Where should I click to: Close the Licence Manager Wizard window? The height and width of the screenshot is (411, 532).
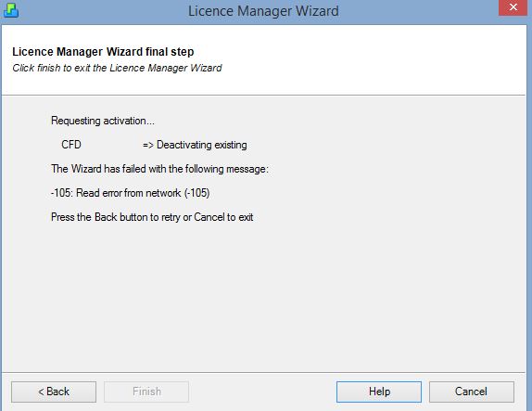click(513, 7)
